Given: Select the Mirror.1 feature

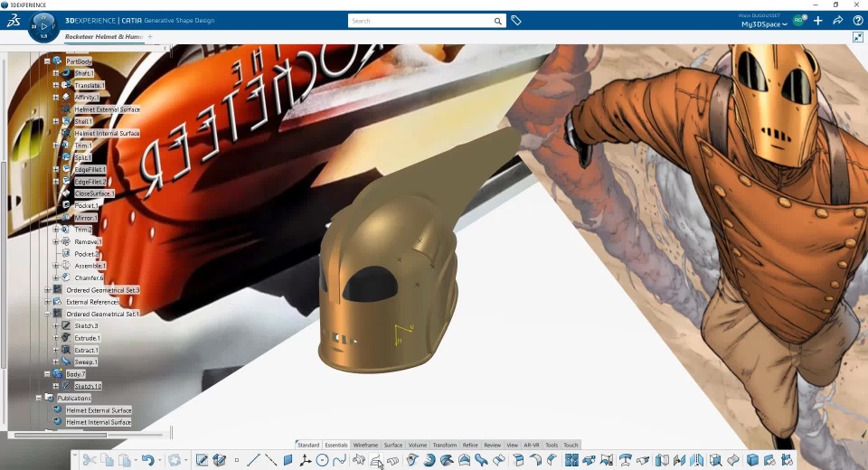Looking at the screenshot, I should [x=86, y=218].
